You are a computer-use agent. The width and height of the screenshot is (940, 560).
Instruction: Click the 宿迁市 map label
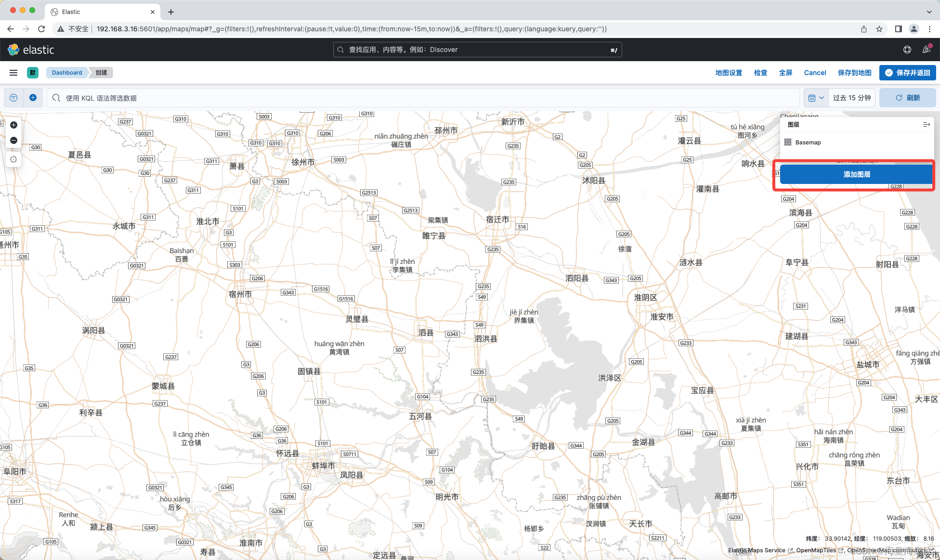(497, 220)
